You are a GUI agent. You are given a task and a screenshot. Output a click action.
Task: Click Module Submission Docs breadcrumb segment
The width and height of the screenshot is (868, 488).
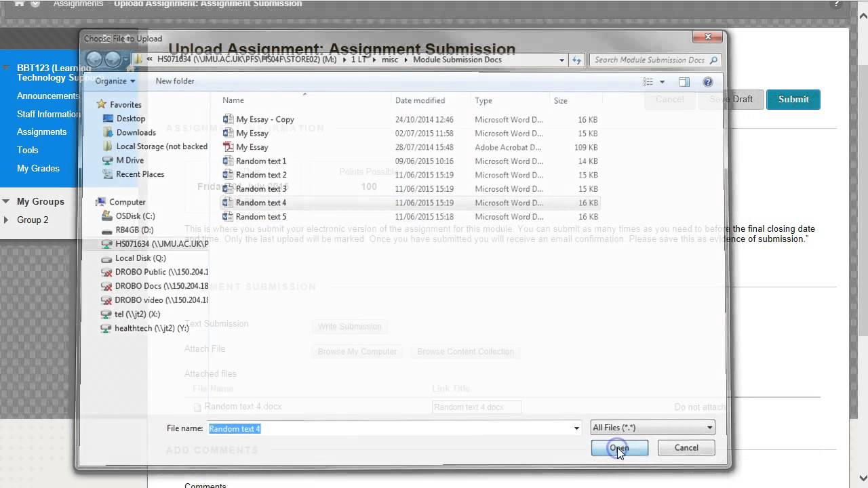pyautogui.click(x=457, y=60)
